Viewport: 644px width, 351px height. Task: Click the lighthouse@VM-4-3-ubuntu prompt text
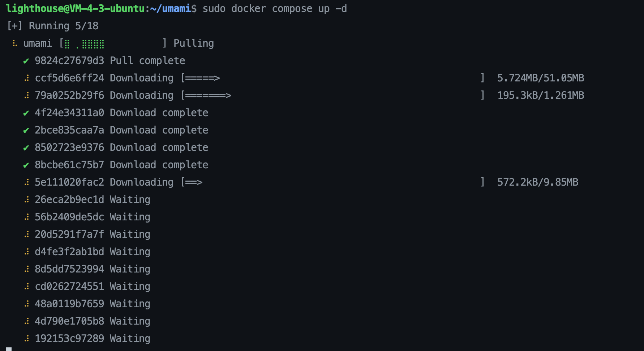click(75, 9)
